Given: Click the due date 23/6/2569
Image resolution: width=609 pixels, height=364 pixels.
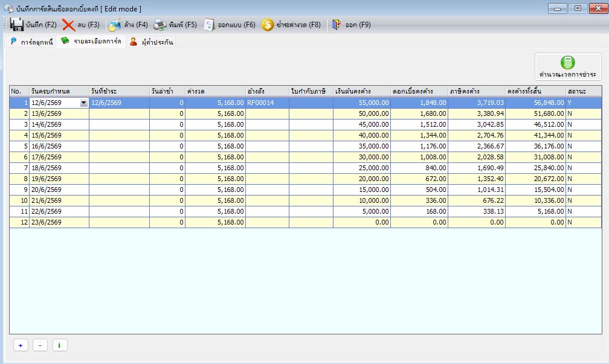Looking at the screenshot, I should point(59,222).
